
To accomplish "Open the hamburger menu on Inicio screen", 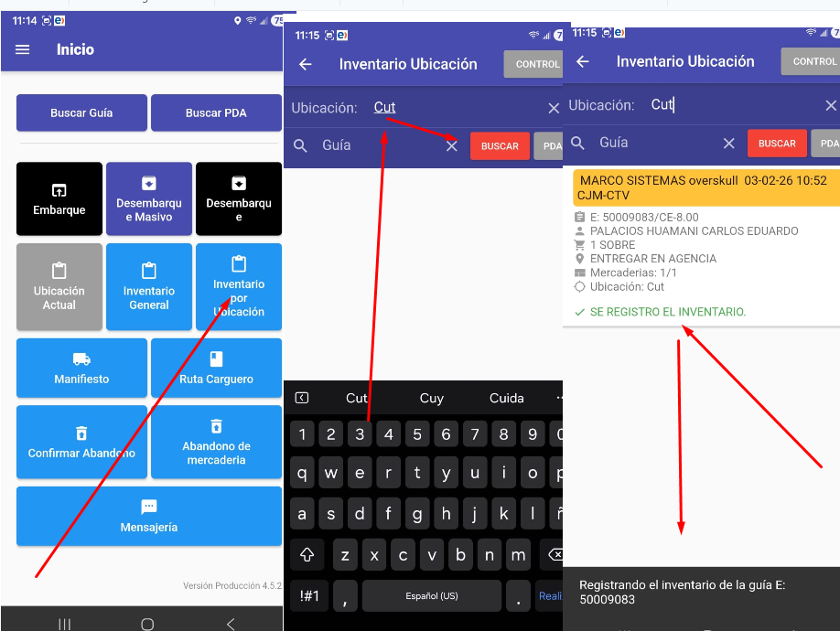I will click(23, 49).
